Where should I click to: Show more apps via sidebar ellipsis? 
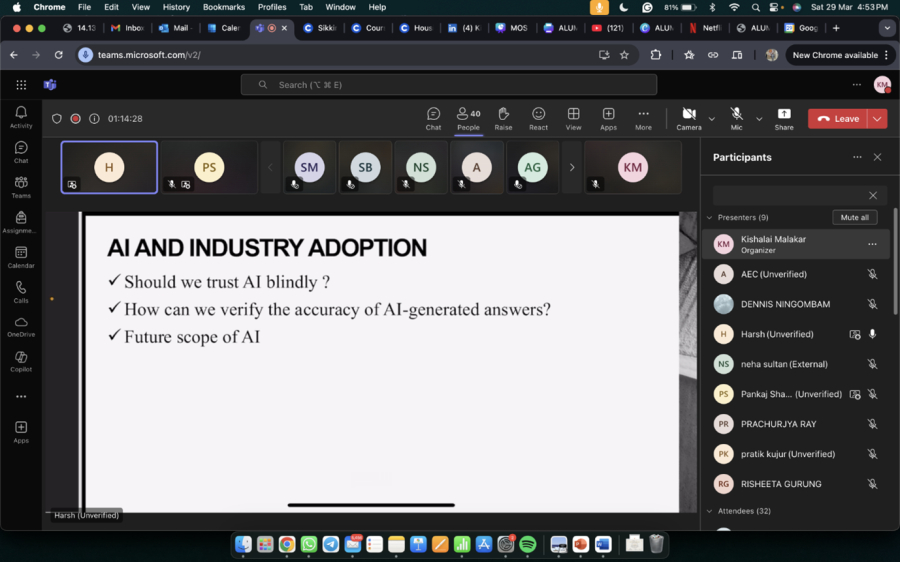click(x=21, y=397)
